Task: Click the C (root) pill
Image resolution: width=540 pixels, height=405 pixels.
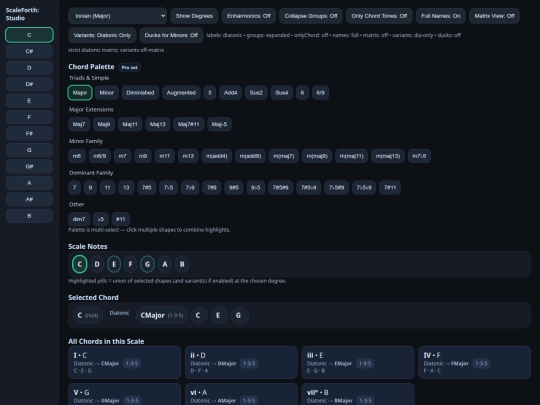Action: 88,315
